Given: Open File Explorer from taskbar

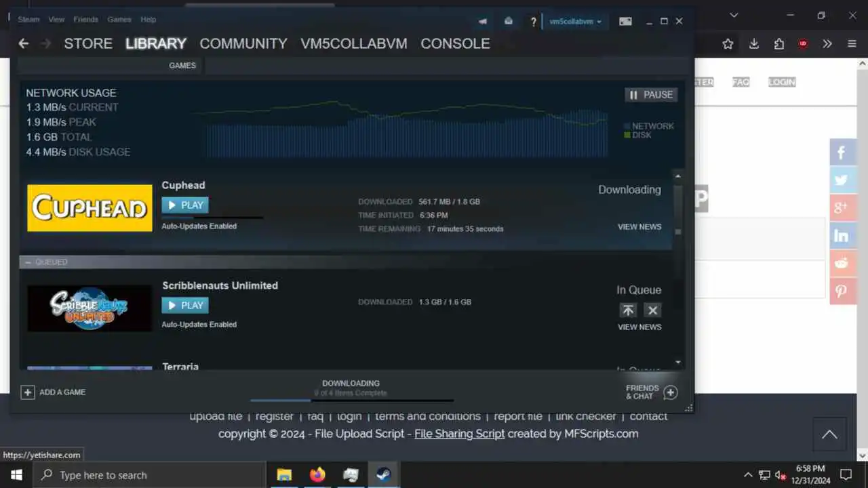Looking at the screenshot, I should [283, 475].
